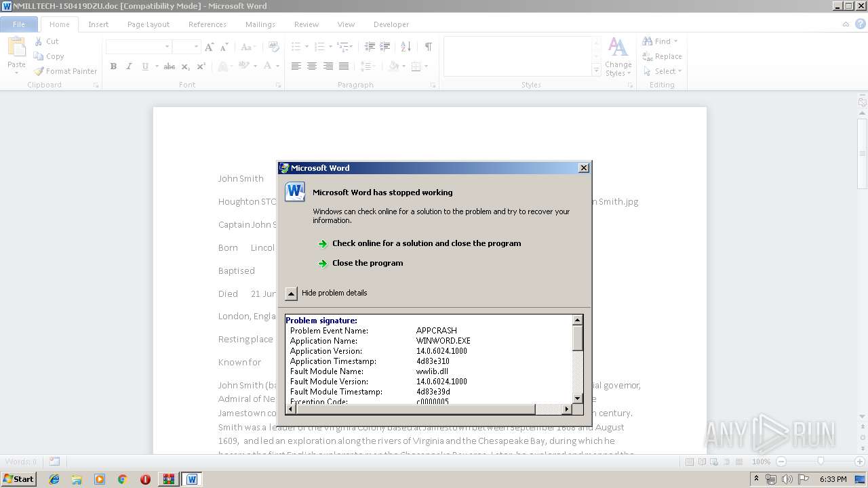Screen dimensions: 868x488
Task: Collapse Hide problem details arrow
Action: (x=291, y=293)
